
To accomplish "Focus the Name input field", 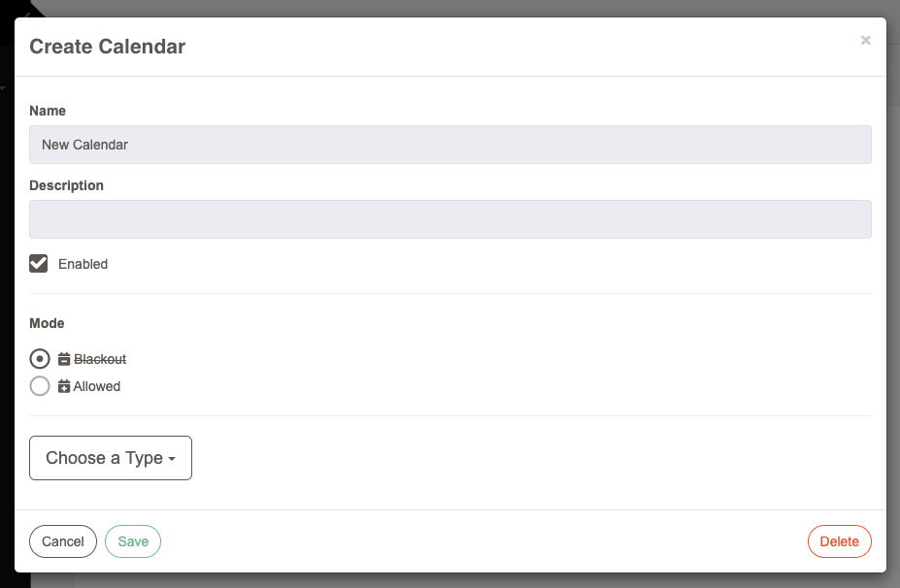I will (450, 145).
